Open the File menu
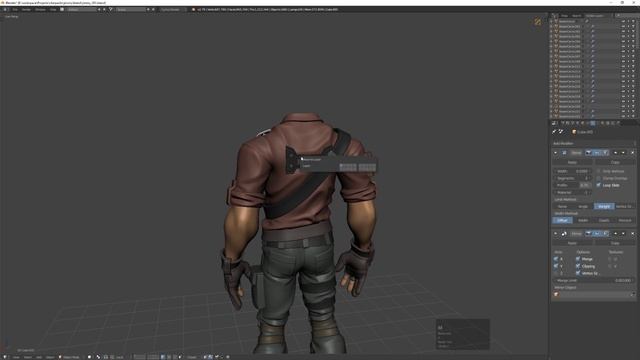640x360 pixels. pos(15,9)
